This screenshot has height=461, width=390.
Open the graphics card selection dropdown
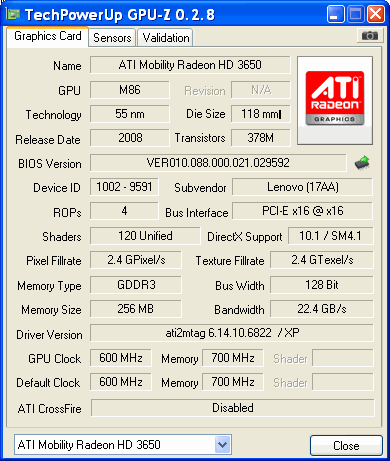click(x=222, y=444)
